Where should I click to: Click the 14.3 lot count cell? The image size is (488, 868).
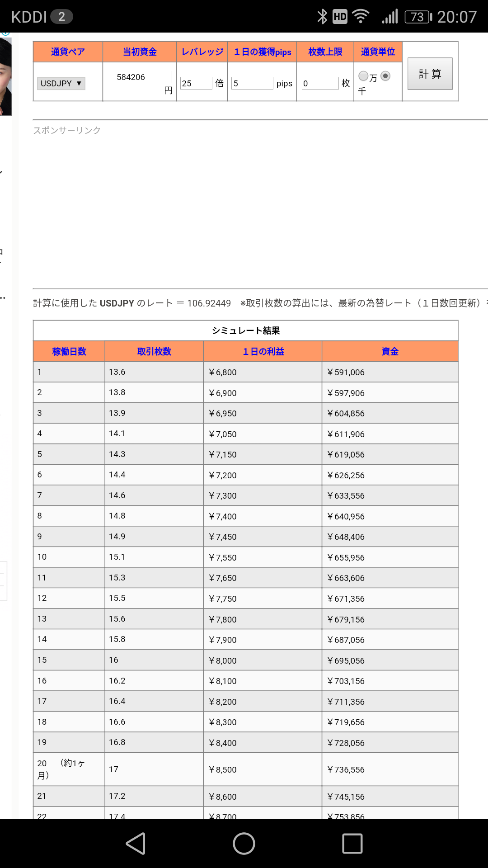pyautogui.click(x=154, y=454)
